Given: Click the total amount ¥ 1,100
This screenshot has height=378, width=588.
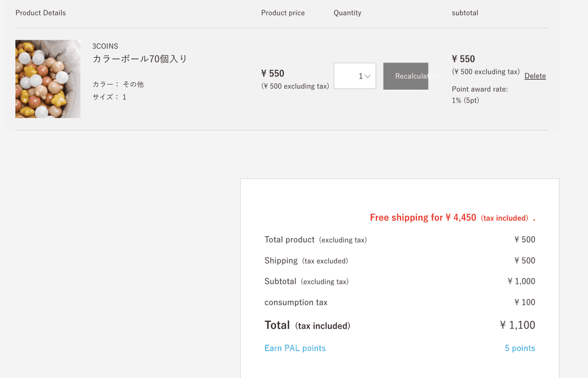Looking at the screenshot, I should click(x=517, y=325).
